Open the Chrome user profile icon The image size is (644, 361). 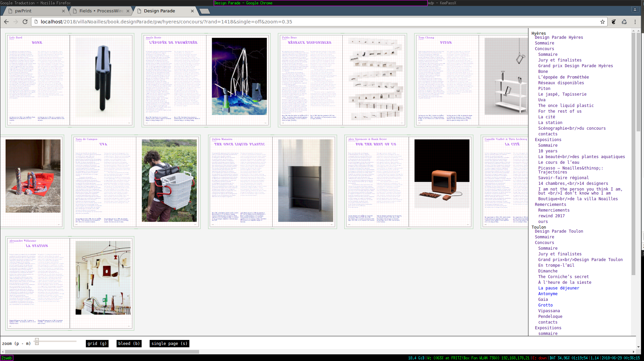[x=635, y=9]
